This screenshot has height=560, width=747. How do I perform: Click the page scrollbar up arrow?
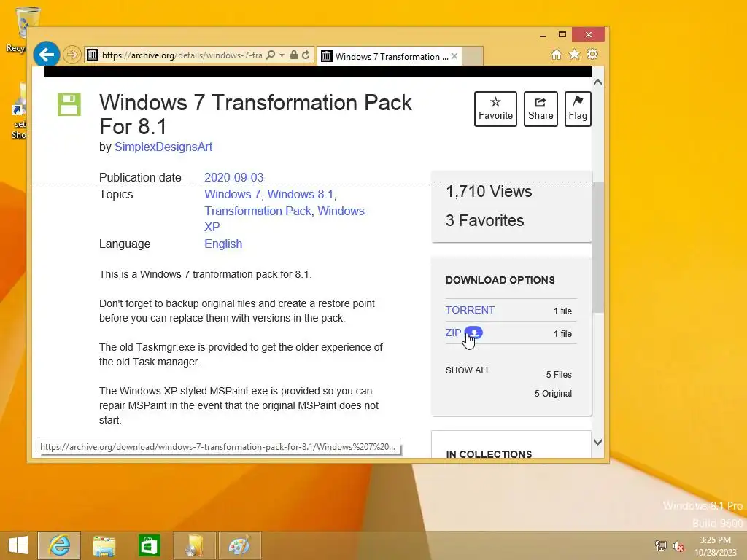click(598, 82)
